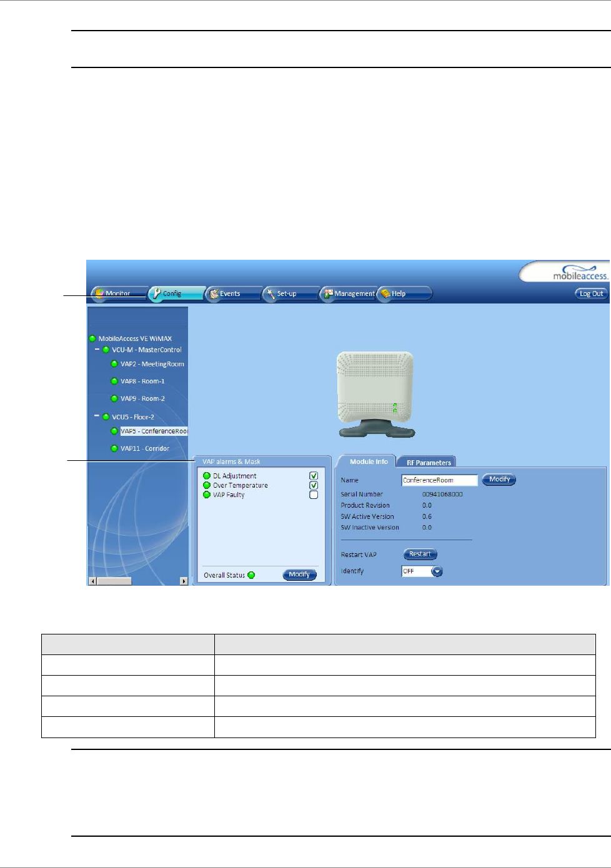Screen dimensions: 611x868
Task: Click VAP Faulty alarm indicator
Action: (207, 495)
